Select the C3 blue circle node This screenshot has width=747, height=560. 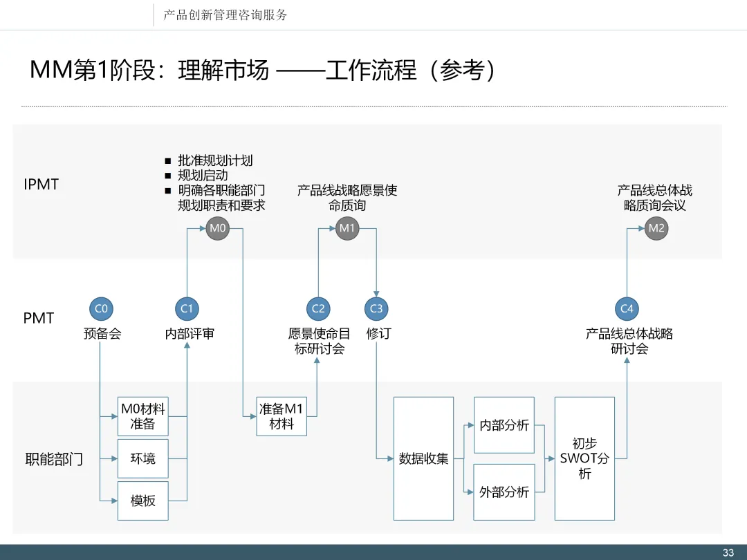376,308
